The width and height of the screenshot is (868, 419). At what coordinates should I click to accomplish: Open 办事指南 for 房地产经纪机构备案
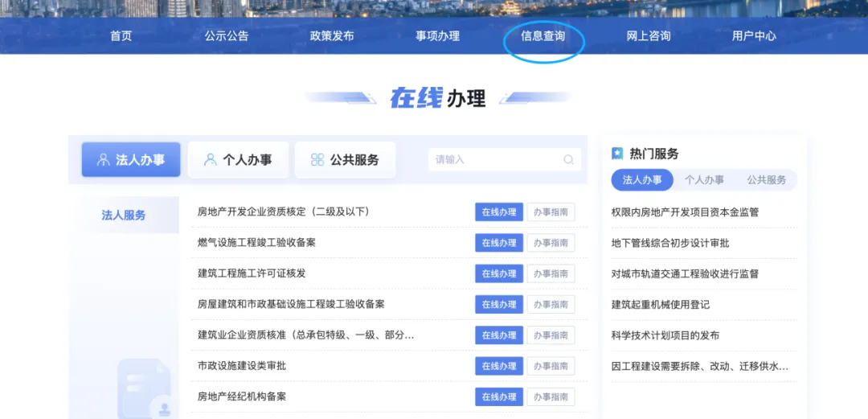(x=551, y=396)
